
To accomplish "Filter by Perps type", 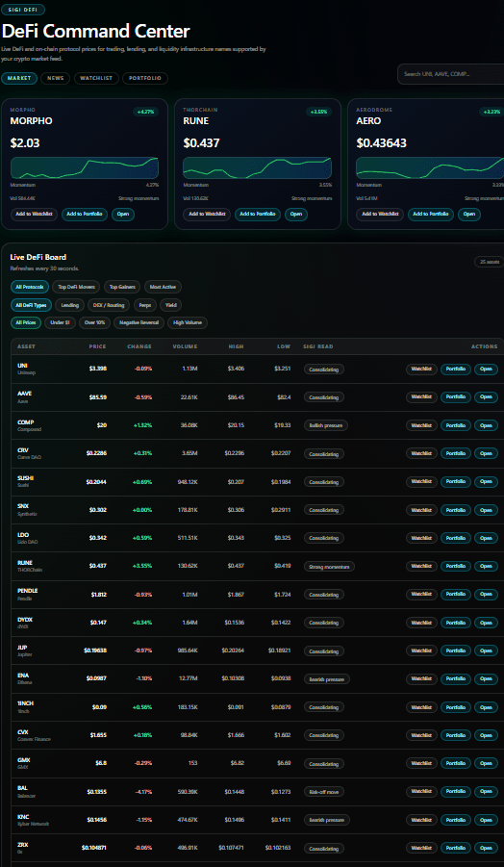I will (x=145, y=305).
